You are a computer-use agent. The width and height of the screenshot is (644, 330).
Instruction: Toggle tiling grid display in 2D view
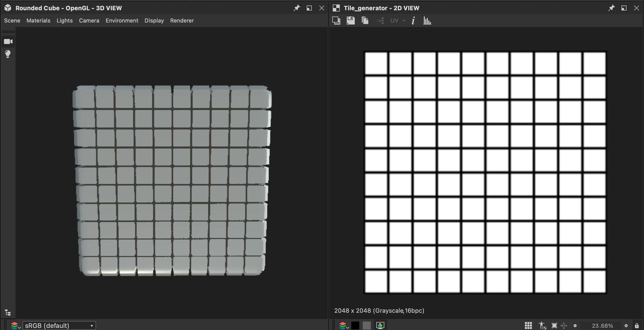(x=528, y=325)
